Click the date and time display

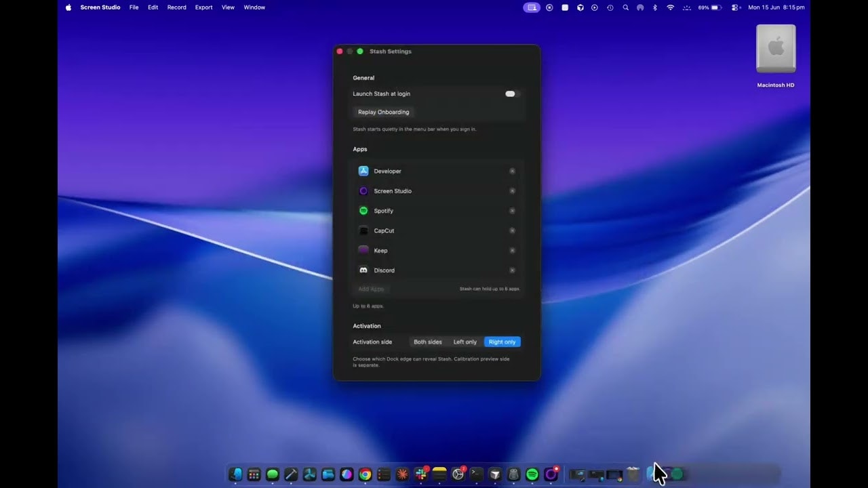(x=776, y=7)
